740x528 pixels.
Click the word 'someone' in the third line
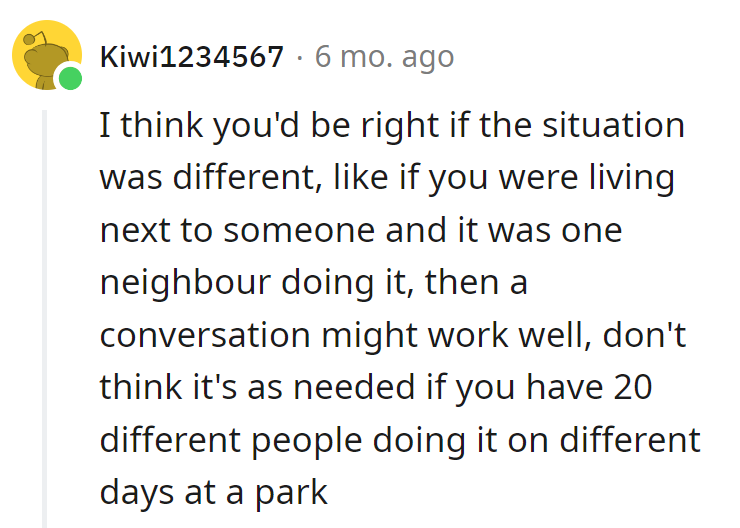pyautogui.click(x=299, y=231)
